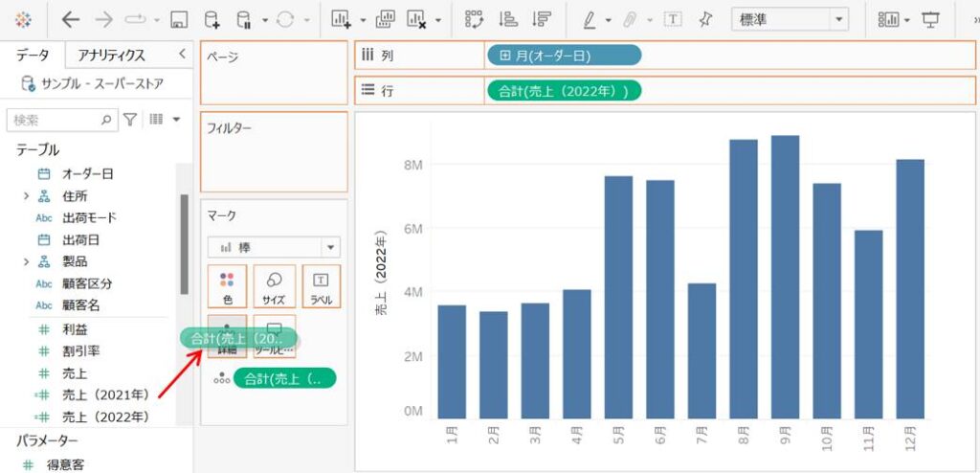980x473 pixels.
Task: Sort descending using toolbar icon
Action: tap(541, 20)
